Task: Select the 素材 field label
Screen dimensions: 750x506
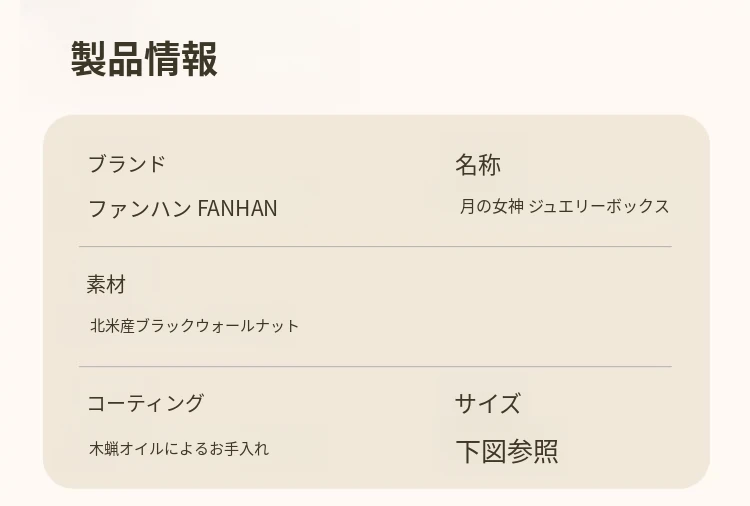Action: [106, 285]
